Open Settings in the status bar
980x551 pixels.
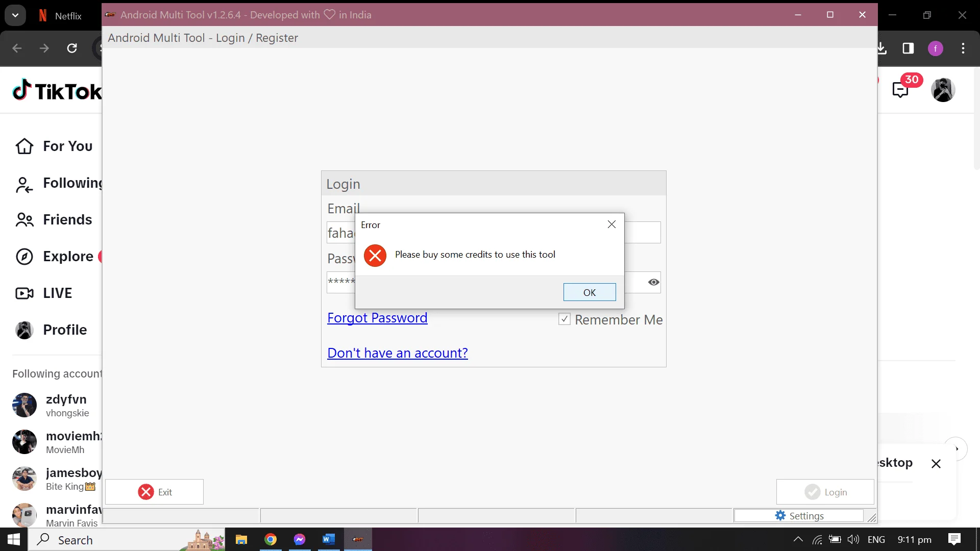point(799,516)
